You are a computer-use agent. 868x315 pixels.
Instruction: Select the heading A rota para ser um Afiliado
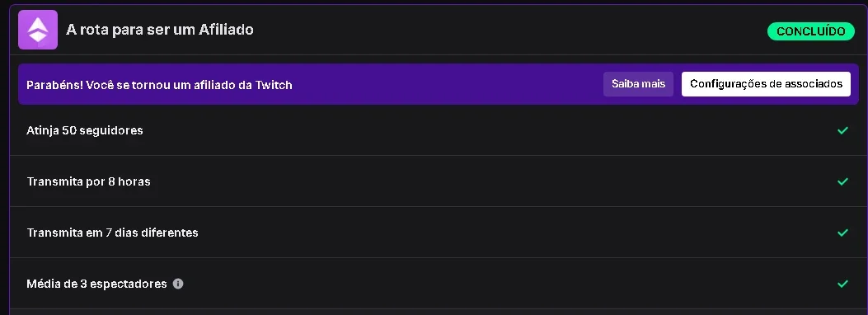159,30
